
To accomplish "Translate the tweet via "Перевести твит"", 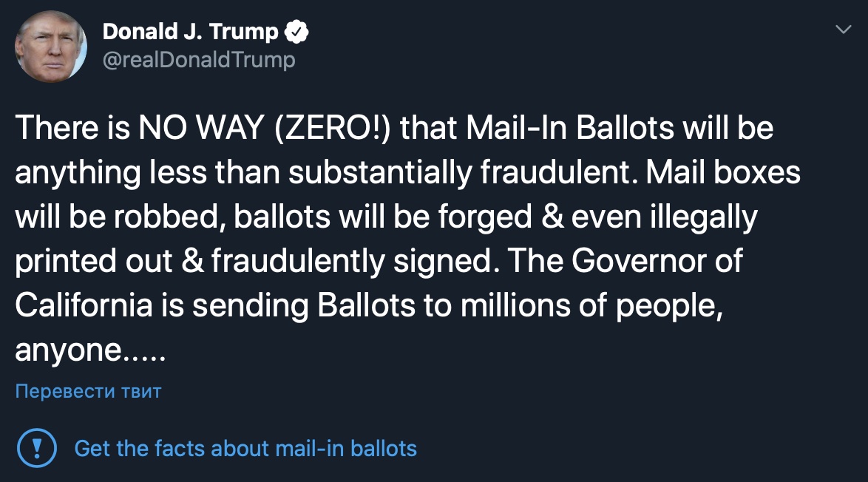I will coord(88,391).
